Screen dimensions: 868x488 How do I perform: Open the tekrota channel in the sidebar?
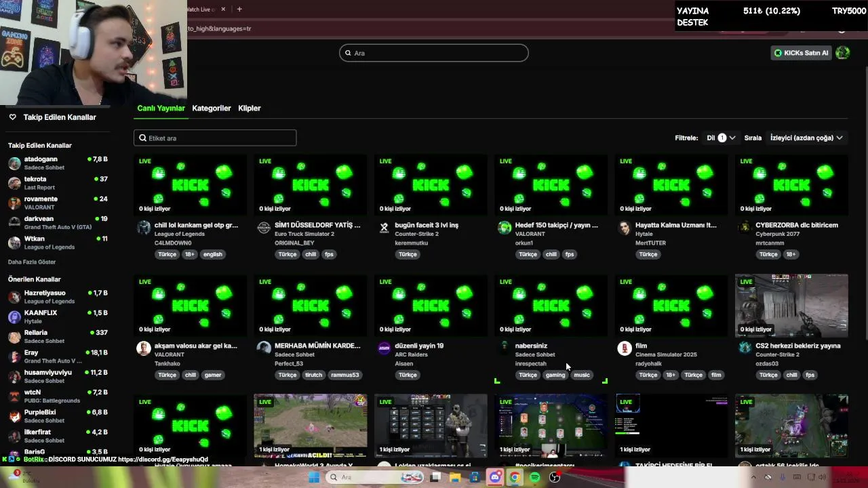[x=58, y=183]
